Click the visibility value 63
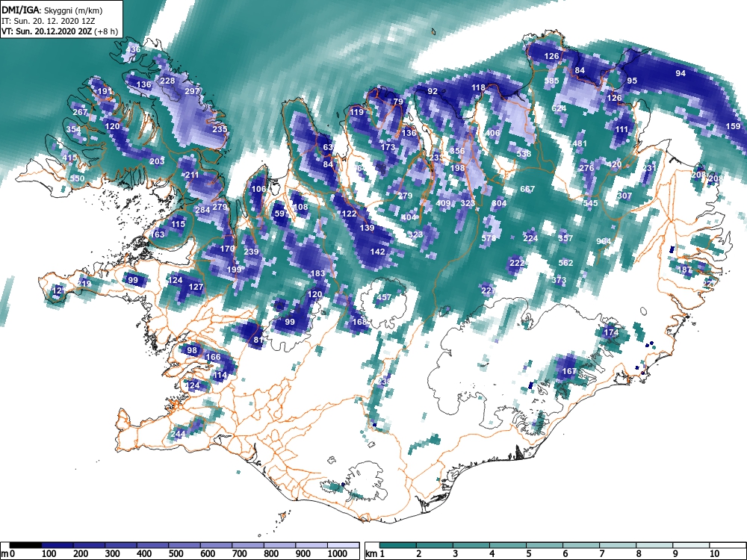Viewport: 747px width, 560px height. coord(328,147)
